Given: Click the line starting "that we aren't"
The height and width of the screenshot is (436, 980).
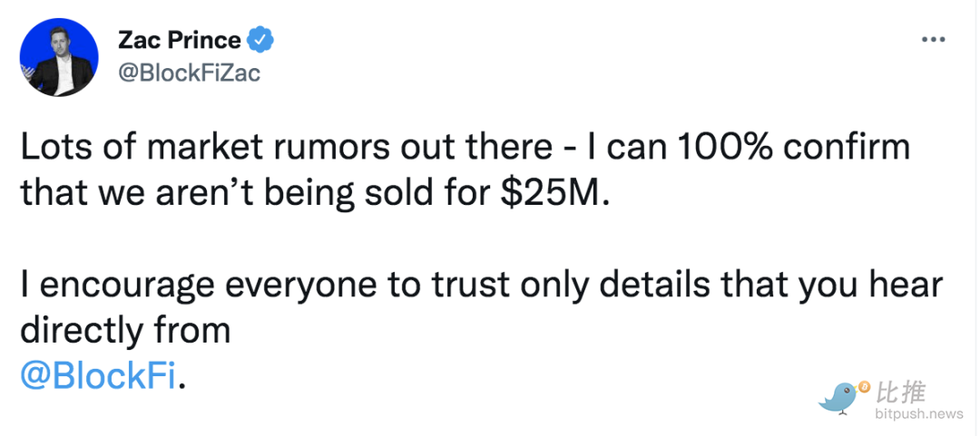Looking at the screenshot, I should click(314, 193).
